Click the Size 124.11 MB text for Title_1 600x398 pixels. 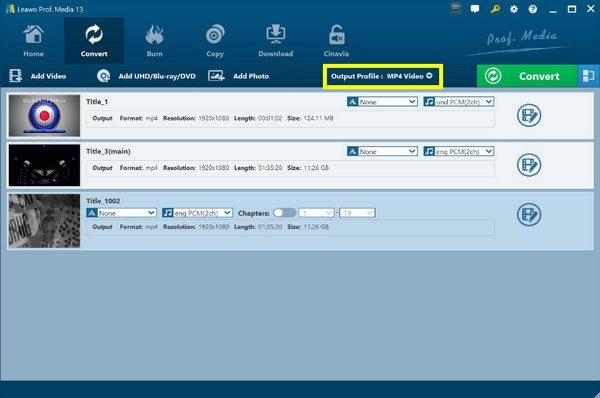point(310,118)
